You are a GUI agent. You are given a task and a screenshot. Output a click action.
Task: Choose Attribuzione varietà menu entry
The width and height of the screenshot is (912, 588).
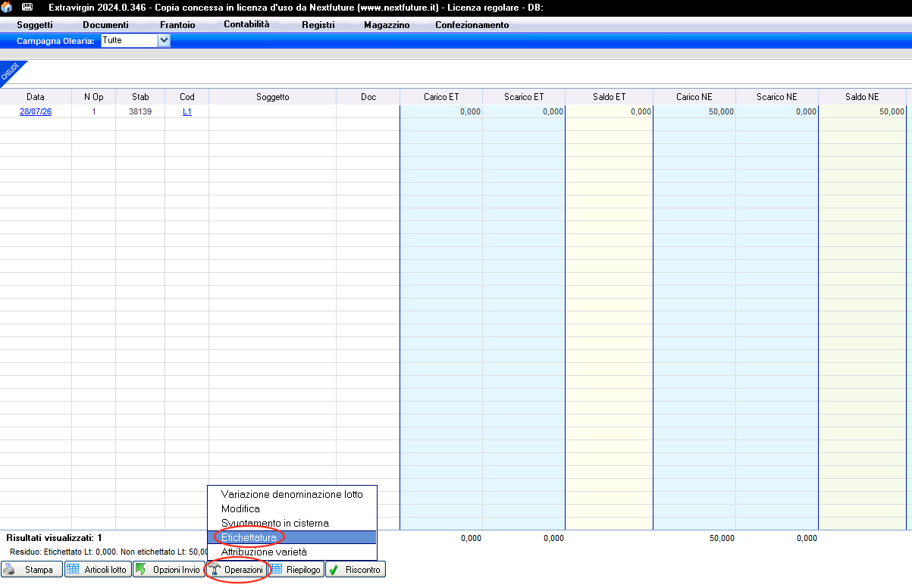coord(292,552)
